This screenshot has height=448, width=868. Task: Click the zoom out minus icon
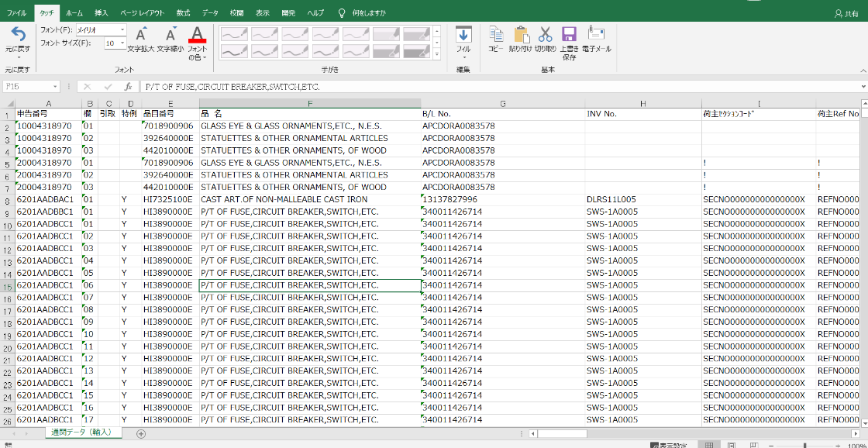point(771,445)
